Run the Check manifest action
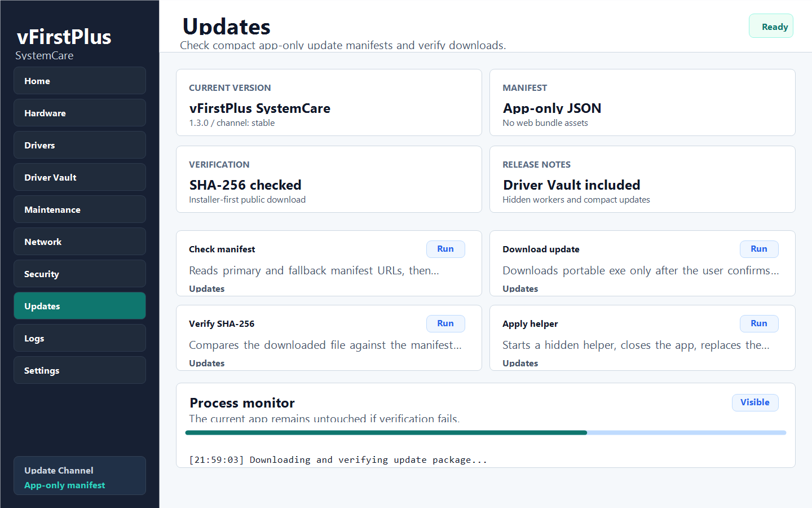Screen dimensions: 812x508 (445, 249)
